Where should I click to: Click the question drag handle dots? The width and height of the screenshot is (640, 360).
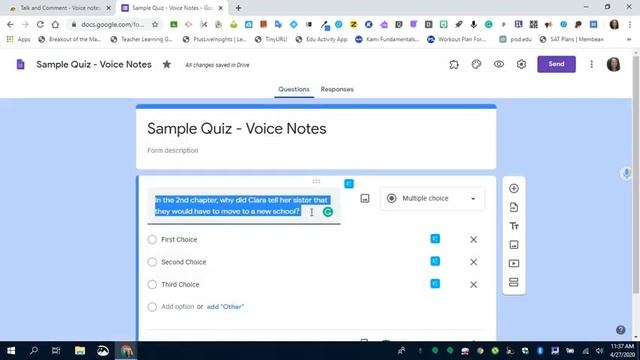[x=316, y=181]
